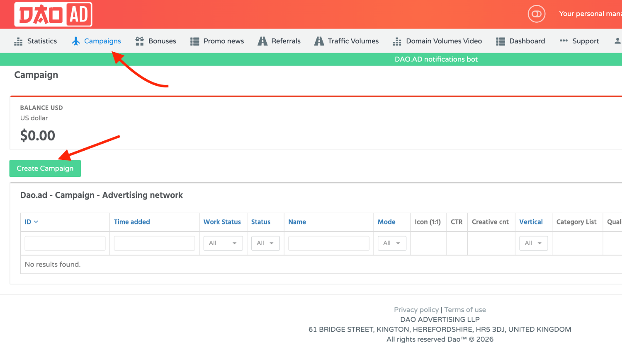Click the ID filter input field
Image resolution: width=622 pixels, height=364 pixels.
click(65, 243)
